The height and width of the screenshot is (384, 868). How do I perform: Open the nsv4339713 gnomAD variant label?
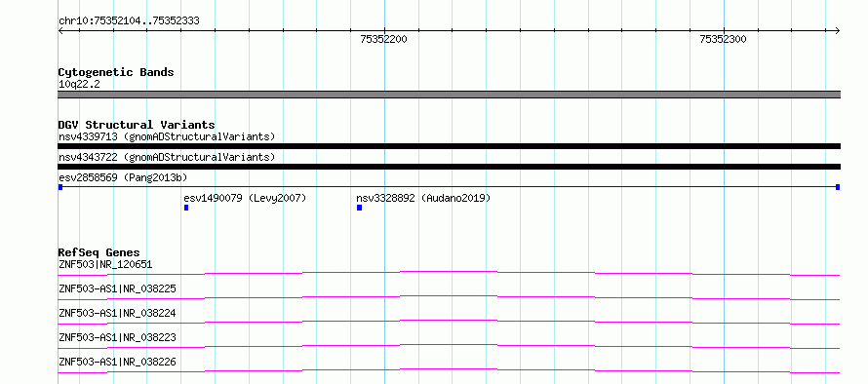pos(167,136)
